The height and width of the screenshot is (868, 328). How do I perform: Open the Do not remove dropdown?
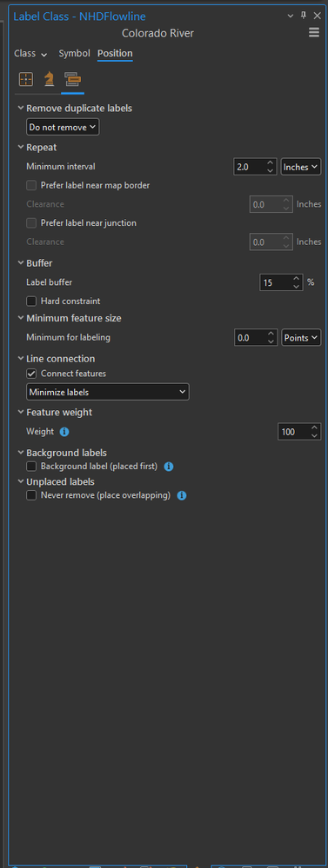point(63,128)
